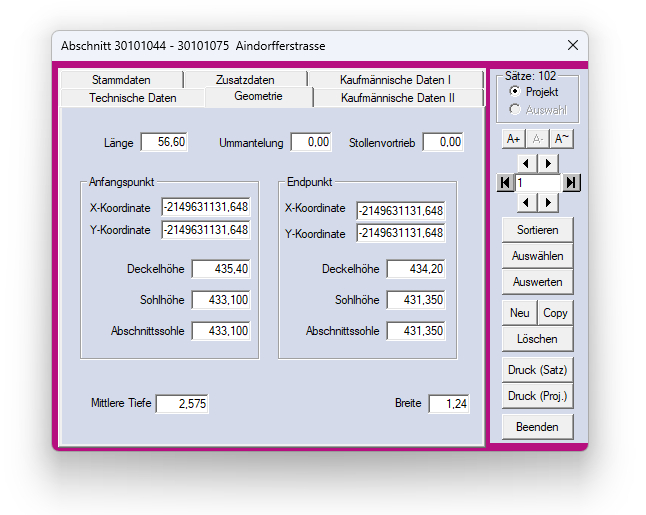
Task: Click left arrow above the record number field
Action: click(x=529, y=163)
